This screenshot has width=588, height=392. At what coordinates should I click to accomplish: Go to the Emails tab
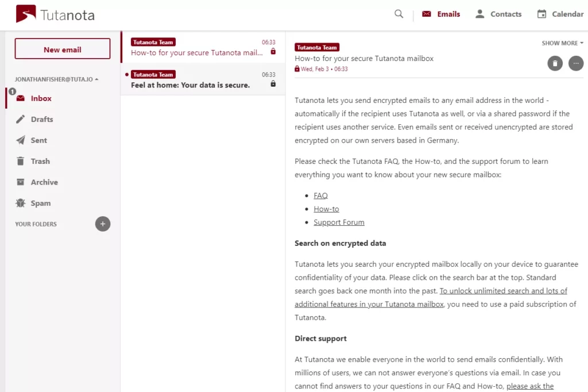coord(441,14)
